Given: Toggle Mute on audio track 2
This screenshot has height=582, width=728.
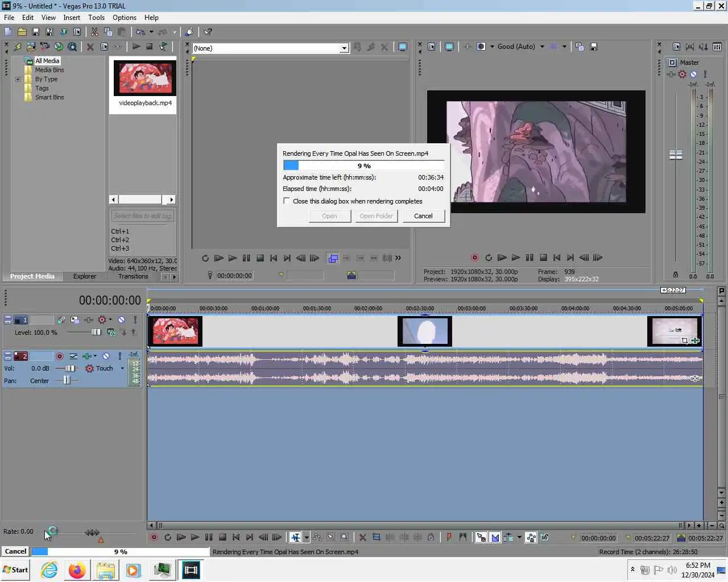Looking at the screenshot, I should coord(106,356).
